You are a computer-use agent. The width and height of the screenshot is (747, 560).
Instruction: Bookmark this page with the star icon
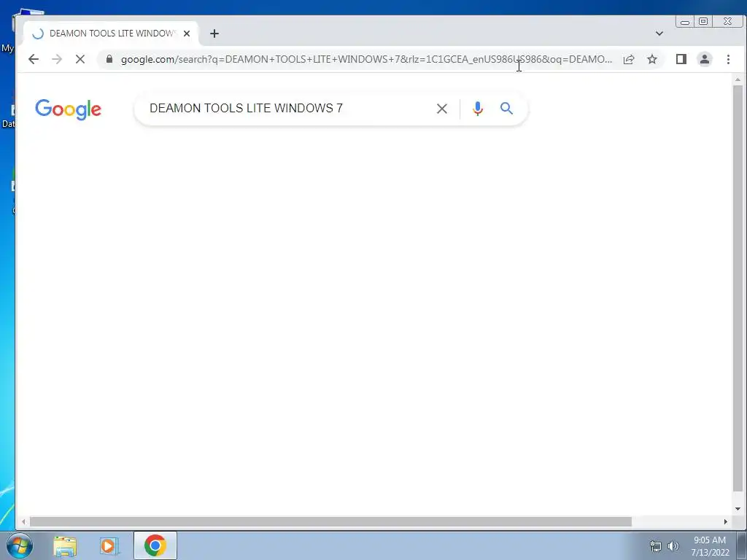point(652,59)
